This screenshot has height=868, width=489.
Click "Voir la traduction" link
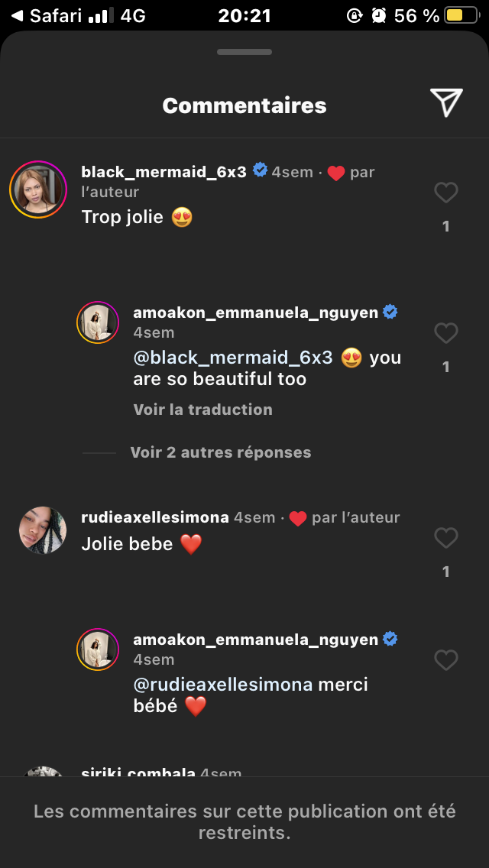click(202, 410)
